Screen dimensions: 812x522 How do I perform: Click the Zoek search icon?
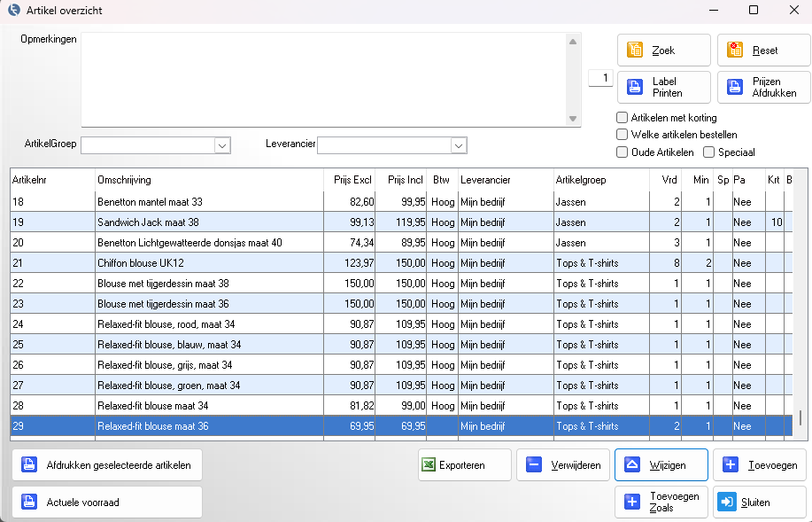coord(635,51)
